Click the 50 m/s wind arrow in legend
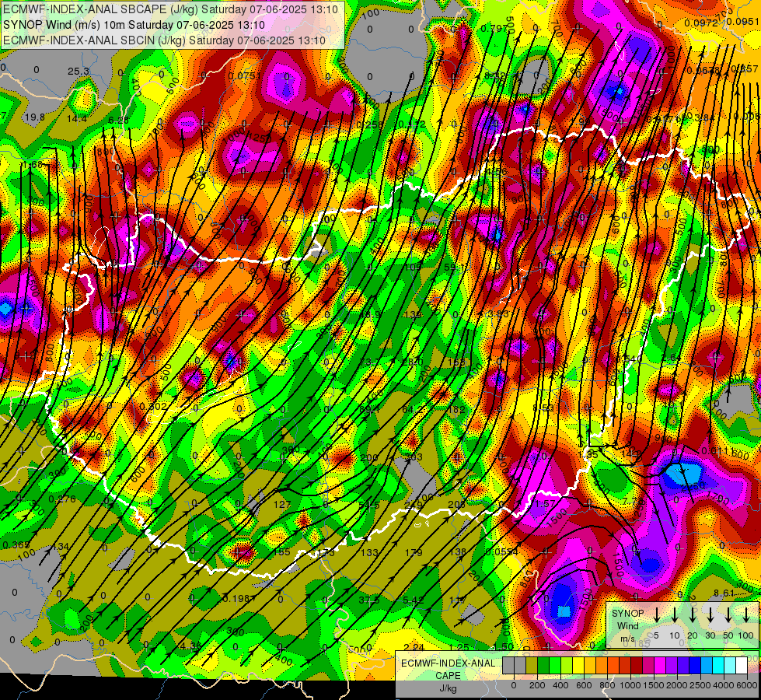Viewport: 761px width, 700px height. [x=728, y=614]
